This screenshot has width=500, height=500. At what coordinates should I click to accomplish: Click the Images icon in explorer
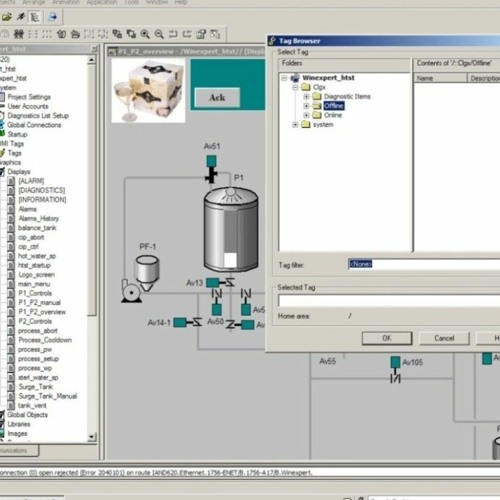click(x=2, y=433)
